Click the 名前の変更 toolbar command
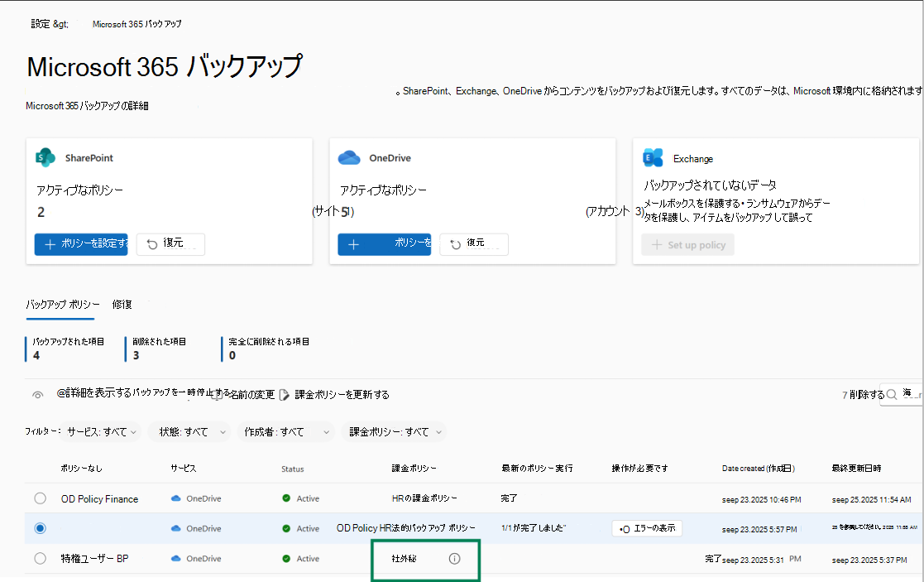Image resolution: width=924 pixels, height=582 pixels. (252, 395)
